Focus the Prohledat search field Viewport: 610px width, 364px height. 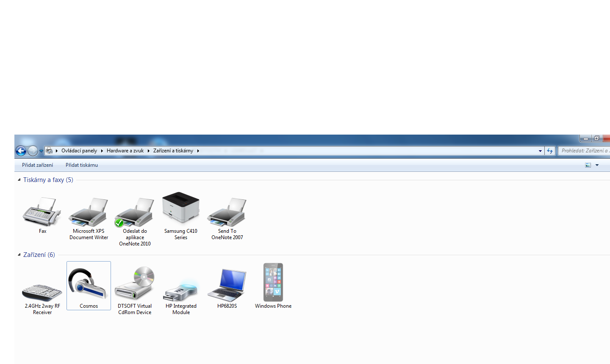(x=584, y=151)
